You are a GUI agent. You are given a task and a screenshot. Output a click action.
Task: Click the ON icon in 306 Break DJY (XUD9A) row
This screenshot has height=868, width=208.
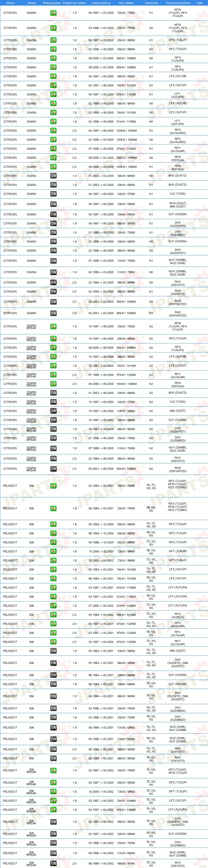[x=53, y=834]
